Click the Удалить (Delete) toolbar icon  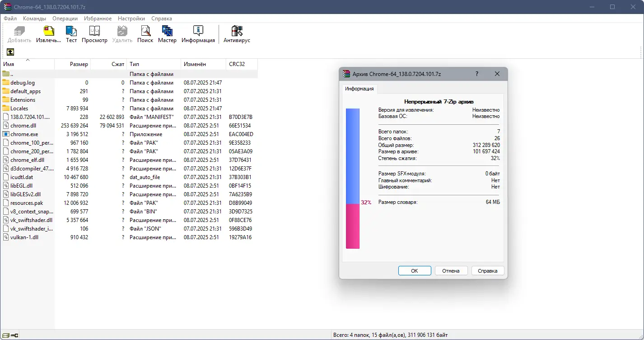[121, 32]
